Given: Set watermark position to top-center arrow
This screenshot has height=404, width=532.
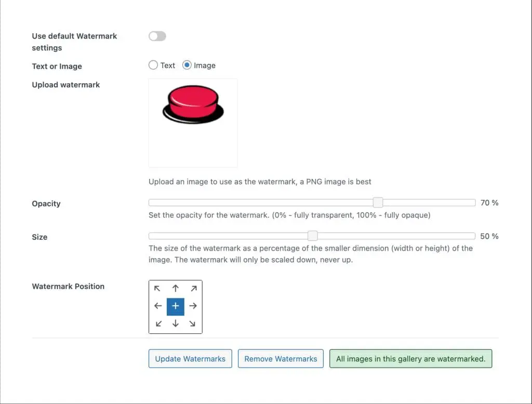Looking at the screenshot, I should tap(176, 289).
